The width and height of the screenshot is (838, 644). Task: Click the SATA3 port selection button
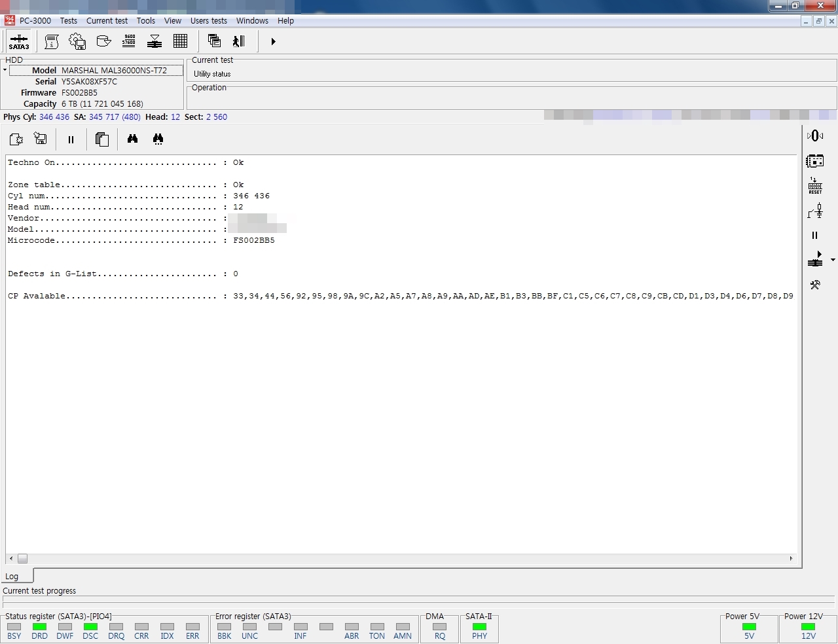point(19,41)
